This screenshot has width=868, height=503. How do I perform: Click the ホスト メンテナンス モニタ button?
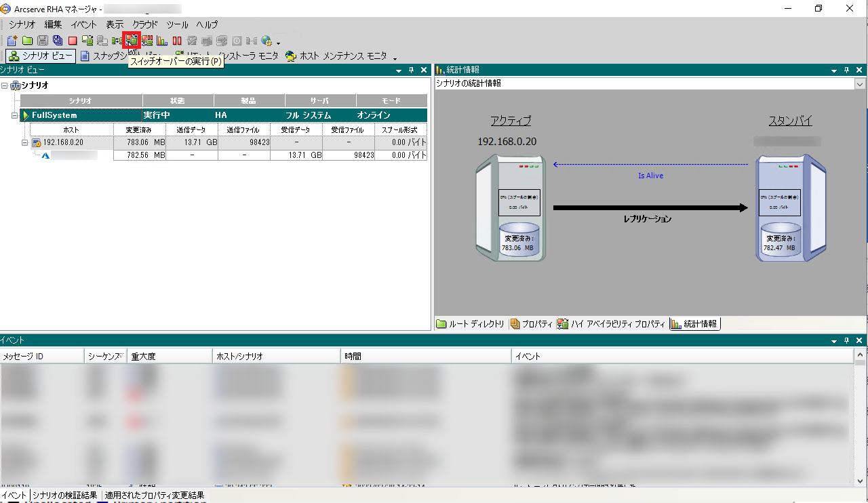tap(336, 56)
